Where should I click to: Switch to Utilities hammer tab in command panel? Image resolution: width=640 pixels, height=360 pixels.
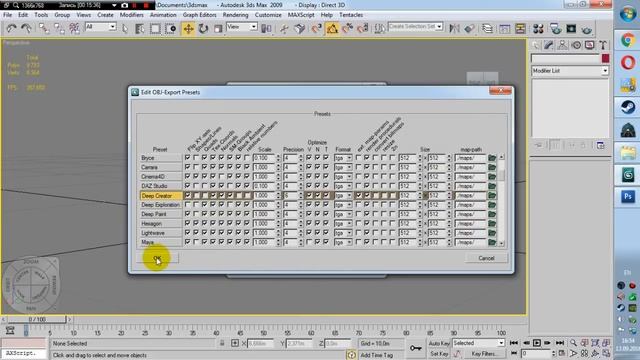pos(603,45)
